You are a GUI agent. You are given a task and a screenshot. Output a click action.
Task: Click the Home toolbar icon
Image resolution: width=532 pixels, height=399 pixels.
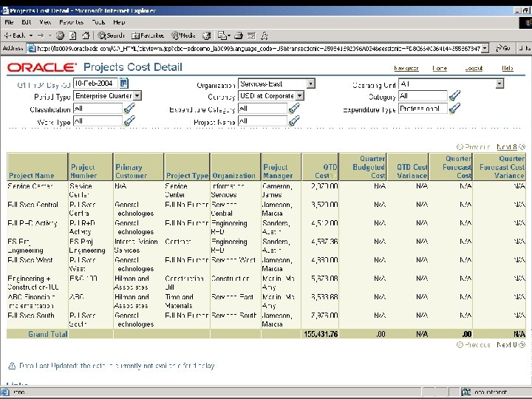point(86,35)
